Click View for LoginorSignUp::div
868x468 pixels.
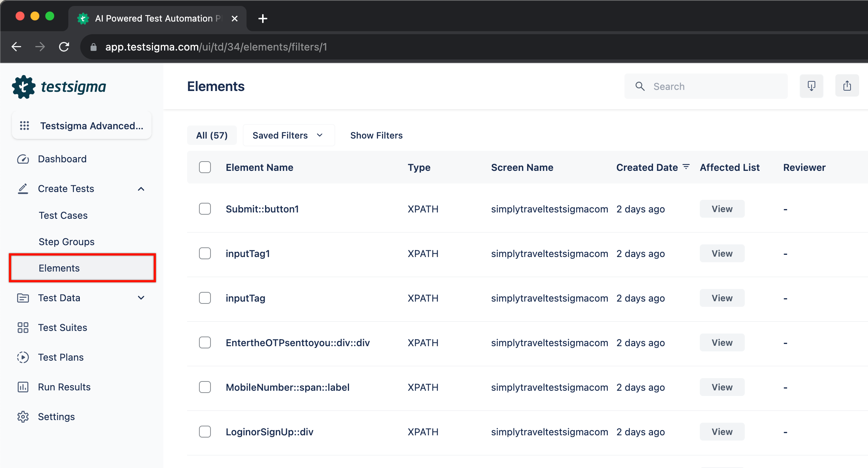[x=722, y=432]
